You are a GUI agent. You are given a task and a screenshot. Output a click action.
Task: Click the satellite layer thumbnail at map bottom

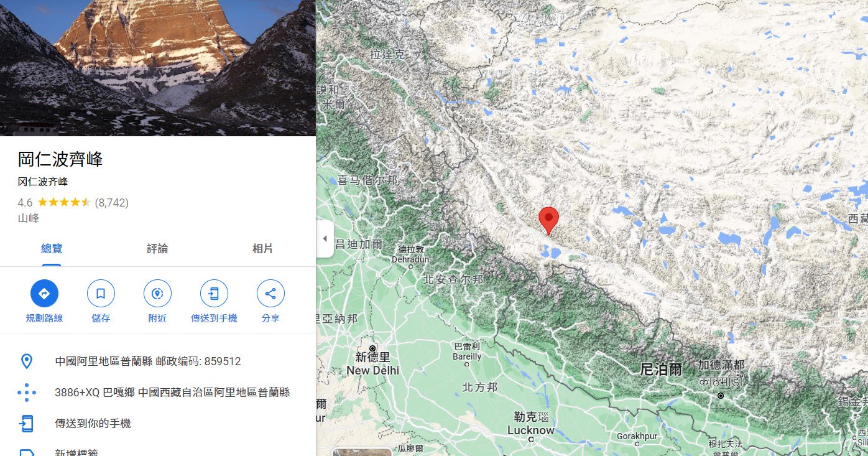pyautogui.click(x=362, y=452)
